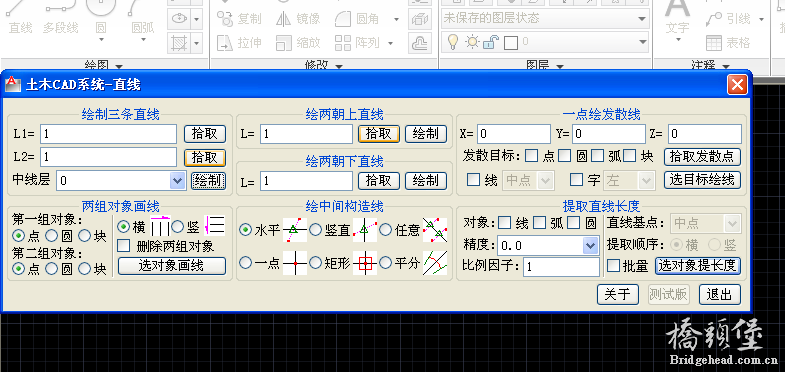This screenshot has width=785, height=372.
Task: Select 块 radio for 第二组对象
Action: coord(85,269)
